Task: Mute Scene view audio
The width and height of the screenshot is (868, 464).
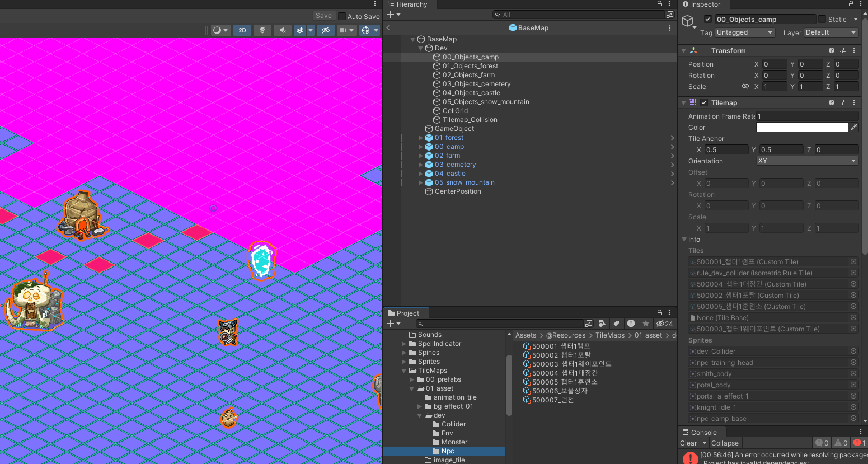Action: point(283,30)
